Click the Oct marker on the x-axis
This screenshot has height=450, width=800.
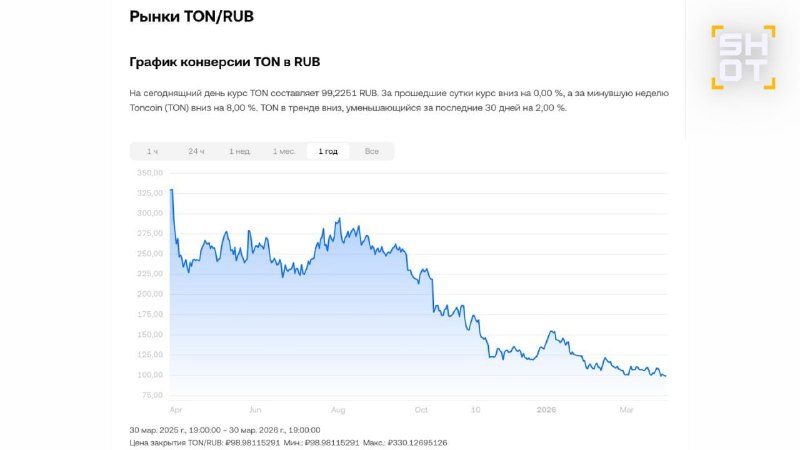pyautogui.click(x=421, y=409)
